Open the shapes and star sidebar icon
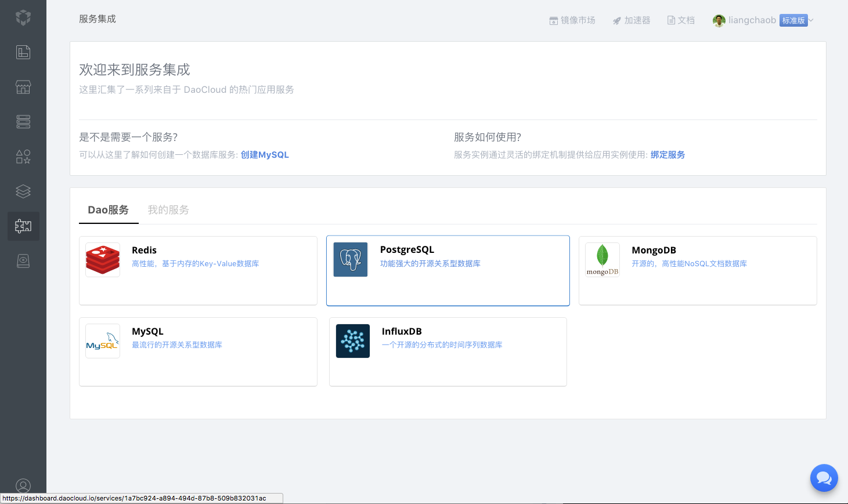 [x=23, y=157]
